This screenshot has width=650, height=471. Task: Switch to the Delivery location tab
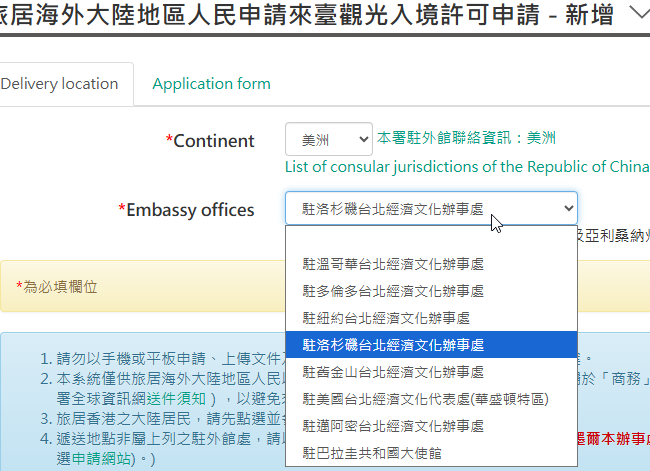(x=59, y=84)
